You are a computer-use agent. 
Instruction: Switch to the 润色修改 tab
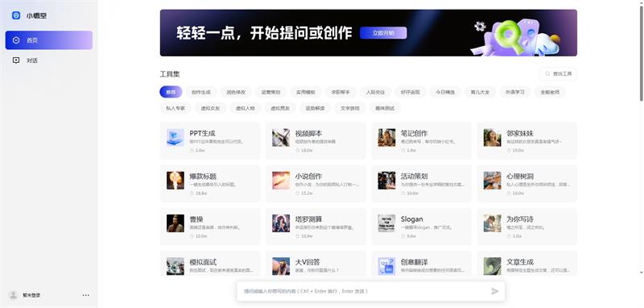pyautogui.click(x=236, y=92)
